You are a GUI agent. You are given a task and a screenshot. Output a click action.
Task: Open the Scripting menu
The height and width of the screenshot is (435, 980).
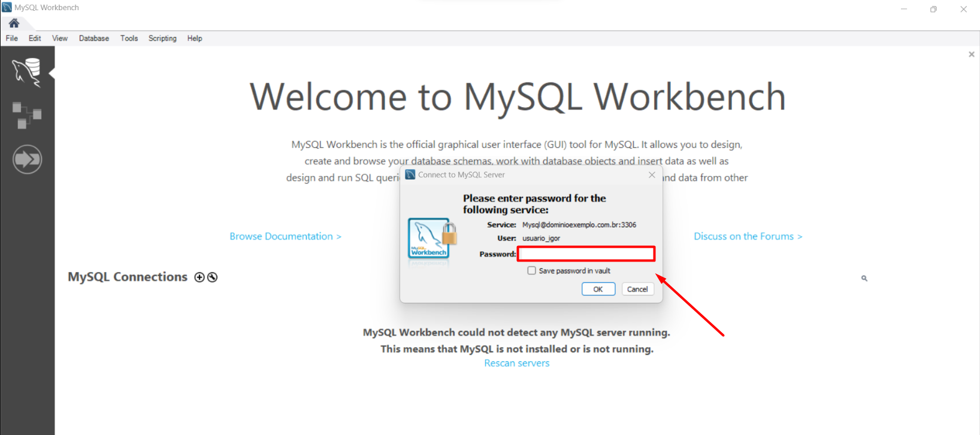pos(162,38)
